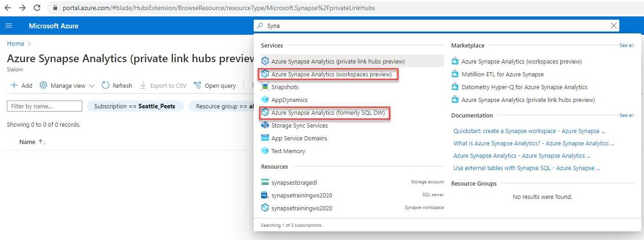Viewport: 644px width, 240px height.
Task: Click the Subscription == Seattle_Peets filter pill
Action: pos(135,106)
